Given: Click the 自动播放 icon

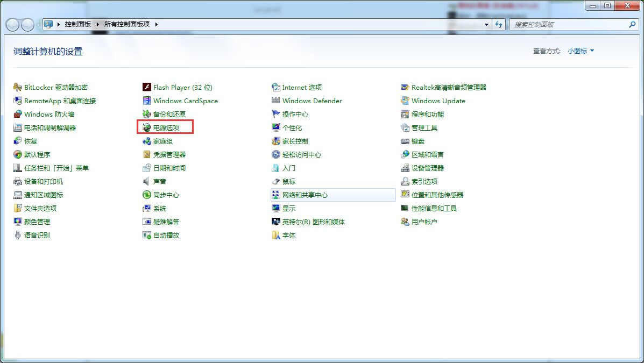Looking at the screenshot, I should pos(147,236).
